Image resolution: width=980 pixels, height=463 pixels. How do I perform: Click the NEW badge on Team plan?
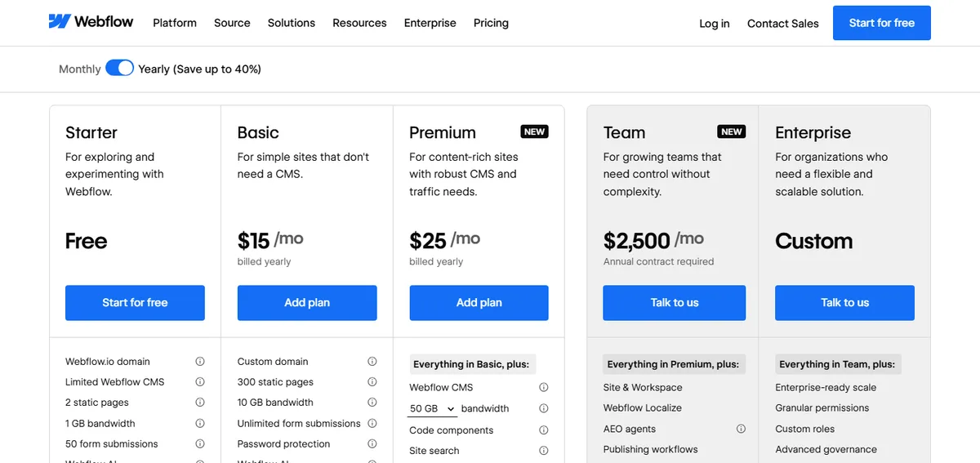(x=732, y=131)
